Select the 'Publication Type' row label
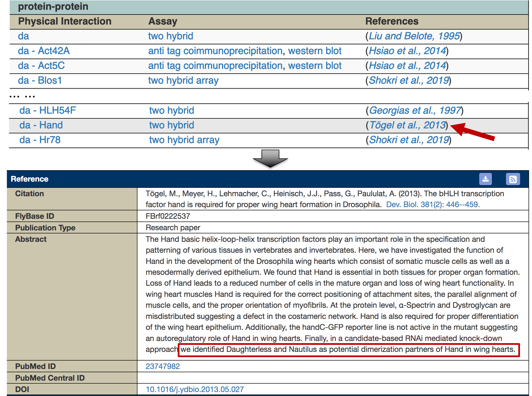Screen dimensions: 532x396 pos(45,228)
